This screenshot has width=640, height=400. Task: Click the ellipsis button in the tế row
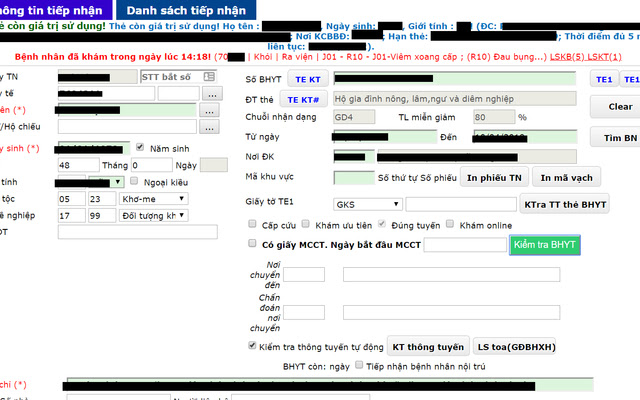click(x=212, y=93)
